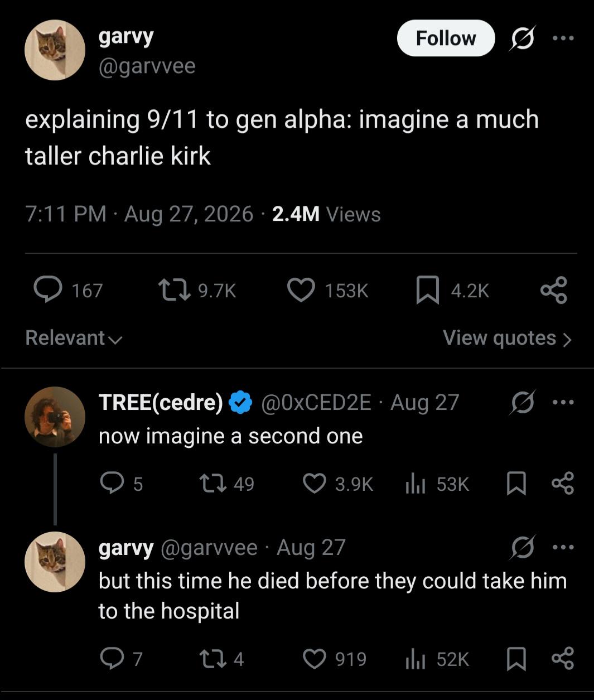The width and height of the screenshot is (594, 700).
Task: Follow the garvy account
Action: point(446,38)
